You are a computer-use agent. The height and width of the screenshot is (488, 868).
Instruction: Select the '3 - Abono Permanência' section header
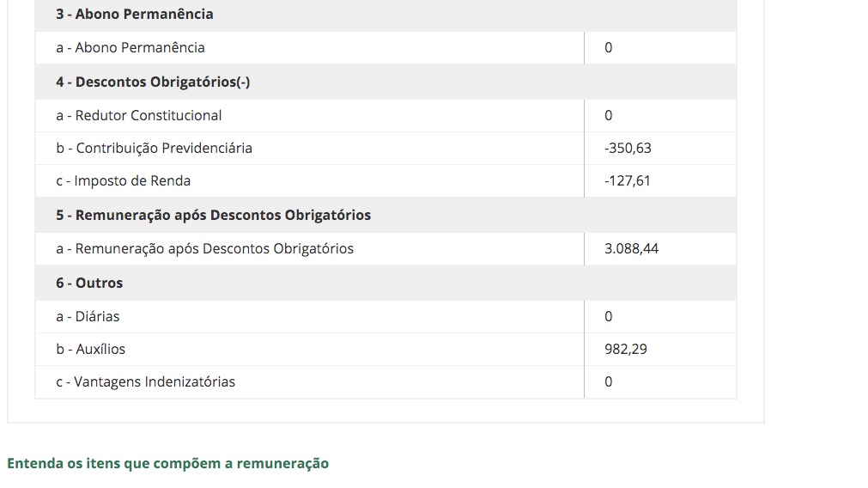135,14
